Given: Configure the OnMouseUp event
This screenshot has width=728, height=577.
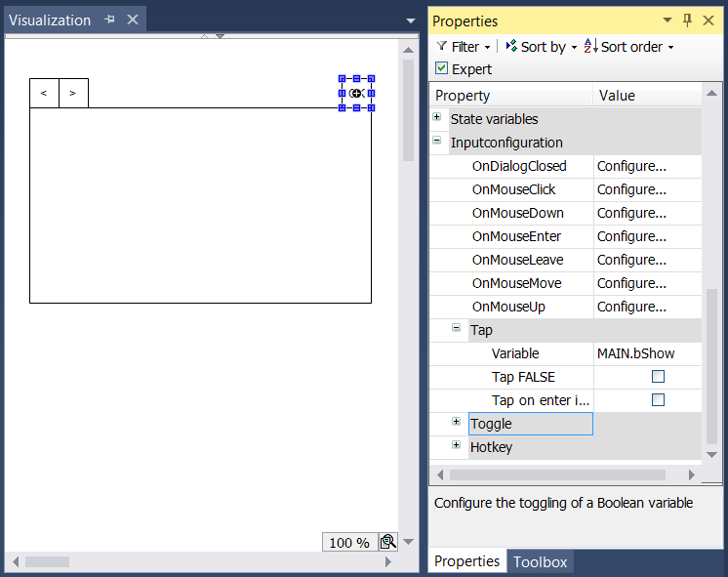Looking at the screenshot, I should point(647,308).
